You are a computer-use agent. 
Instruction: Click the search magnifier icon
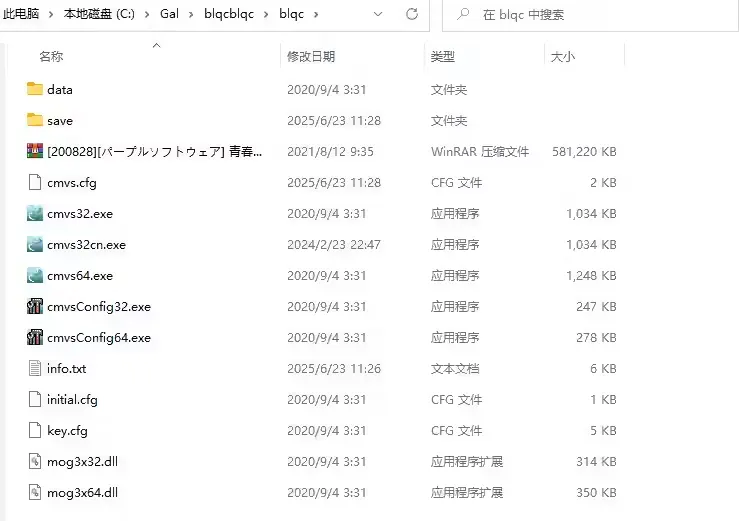(462, 14)
